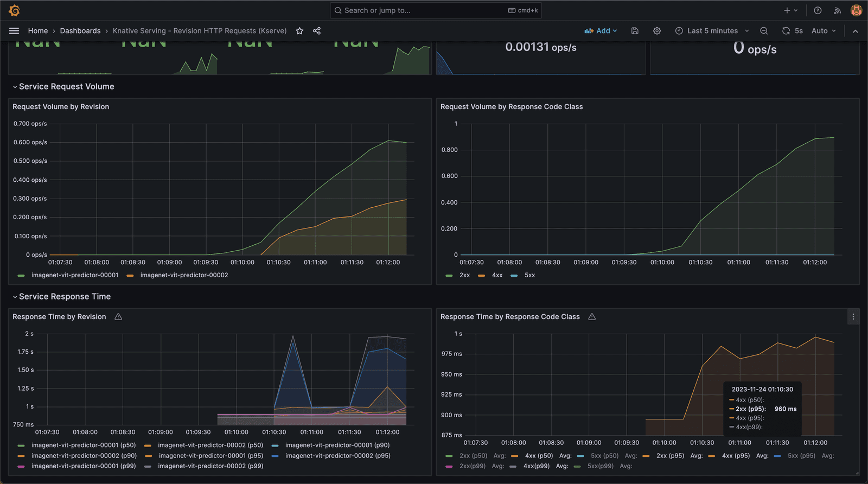Share the dashboard via share icon
This screenshot has width=868, height=484.
[x=317, y=31]
